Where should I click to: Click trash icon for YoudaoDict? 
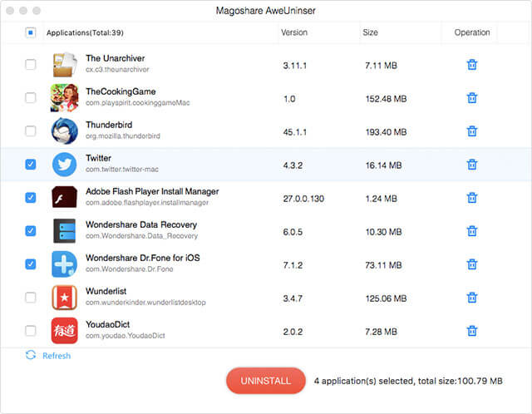coord(472,331)
